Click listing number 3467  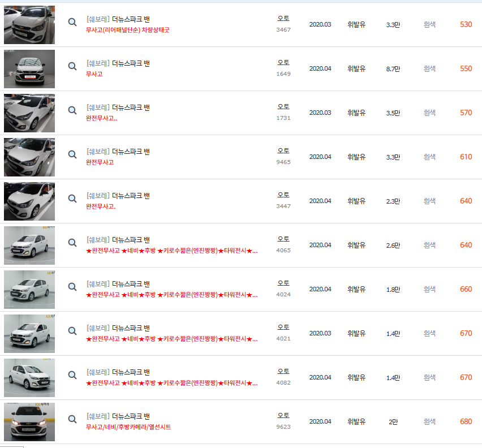coord(283,30)
